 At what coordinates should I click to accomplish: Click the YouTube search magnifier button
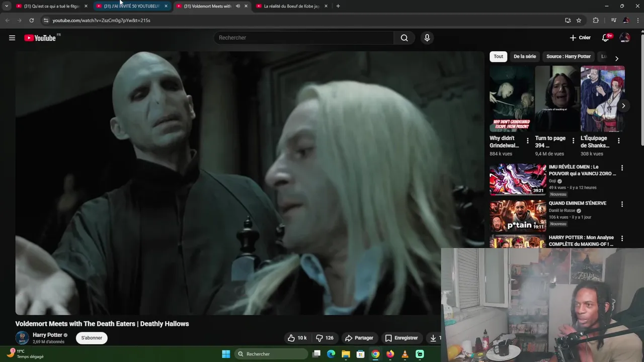tap(404, 38)
